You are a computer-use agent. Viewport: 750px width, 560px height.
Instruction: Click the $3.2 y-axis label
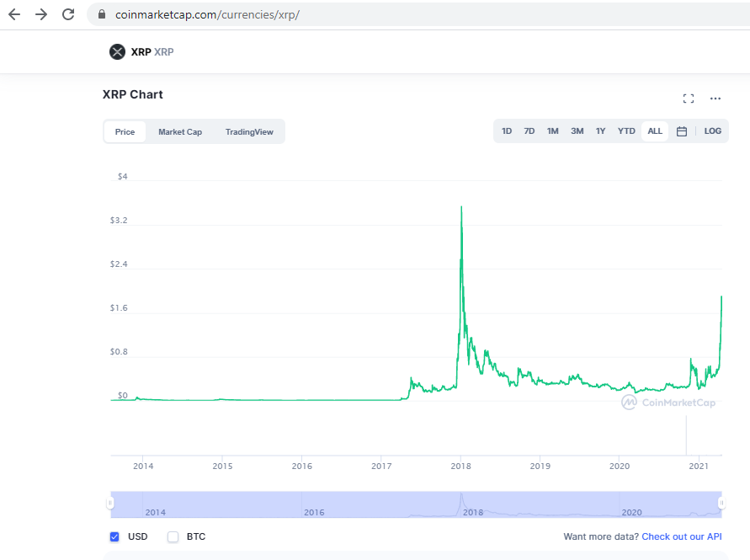click(x=119, y=220)
